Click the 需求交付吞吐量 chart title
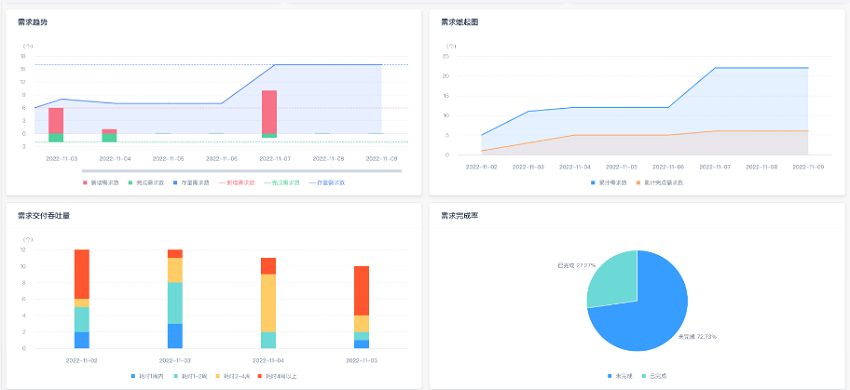This screenshot has height=390, width=850. (43, 215)
